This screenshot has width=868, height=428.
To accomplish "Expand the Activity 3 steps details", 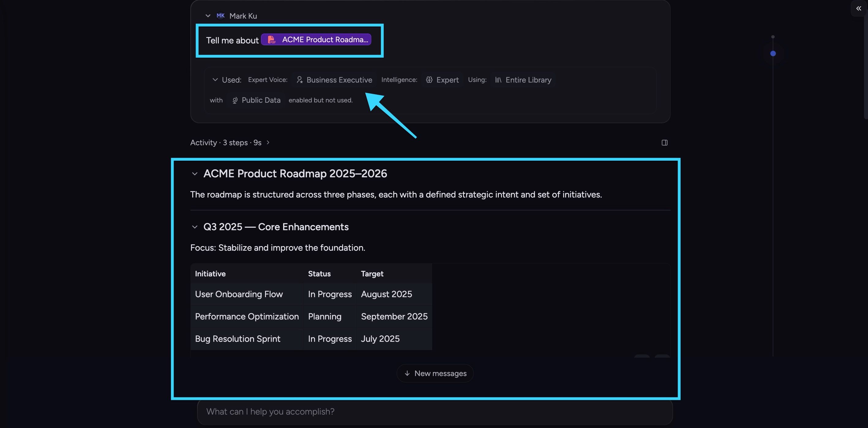I will [230, 143].
